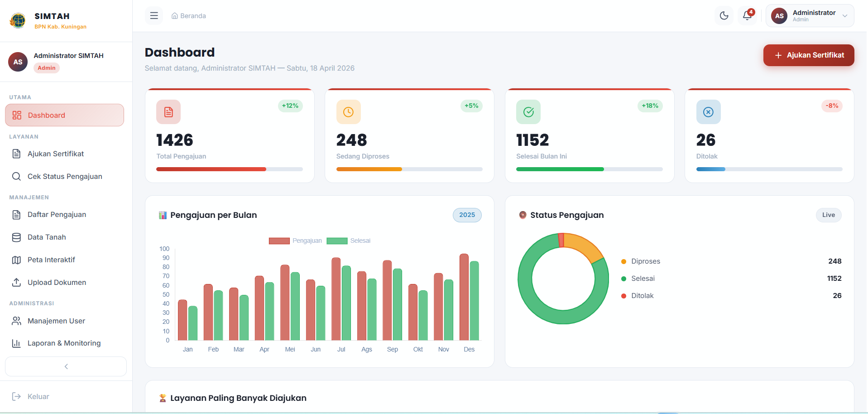Click the Sedang Diproses clock icon
Viewport: 868px width, 414px height.
click(x=348, y=112)
